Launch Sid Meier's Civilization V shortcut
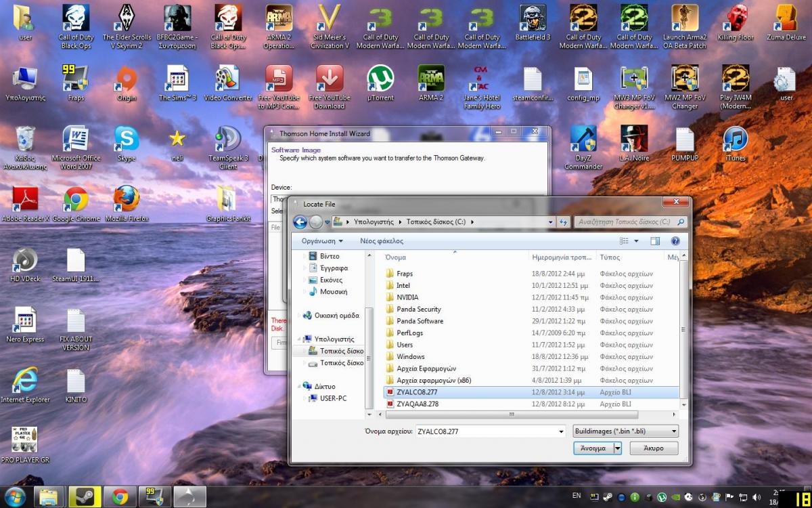812x508 pixels. tap(330, 27)
